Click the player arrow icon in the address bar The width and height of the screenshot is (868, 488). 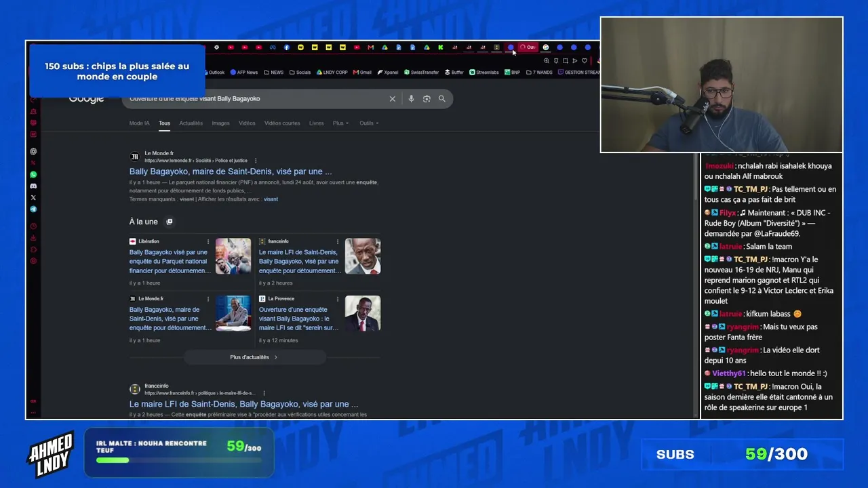point(575,61)
